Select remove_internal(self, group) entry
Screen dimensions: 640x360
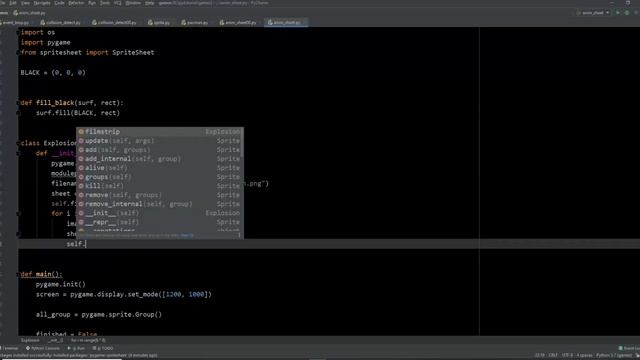click(x=159, y=204)
